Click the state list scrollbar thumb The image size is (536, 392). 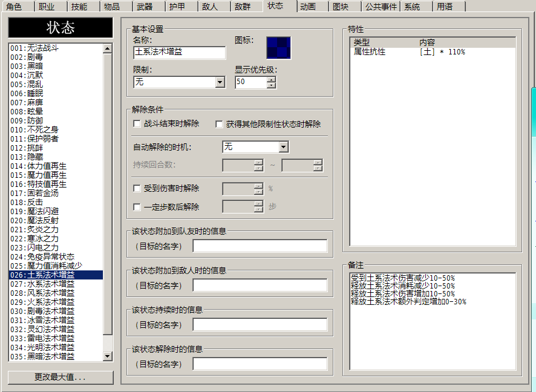[x=107, y=194]
